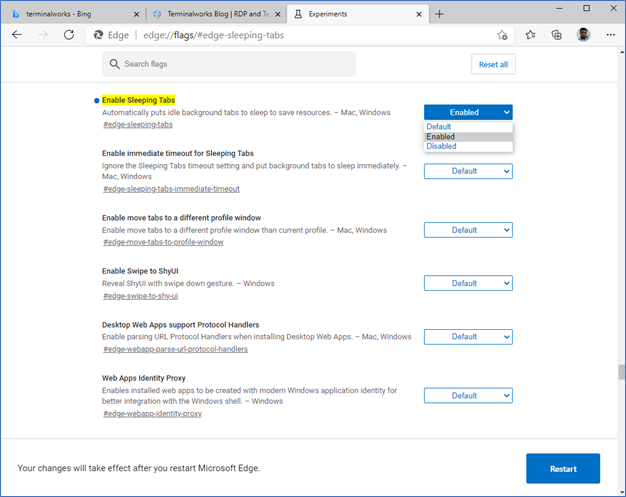Focus the Search flags input field
Image resolution: width=626 pixels, height=497 pixels.
click(229, 64)
